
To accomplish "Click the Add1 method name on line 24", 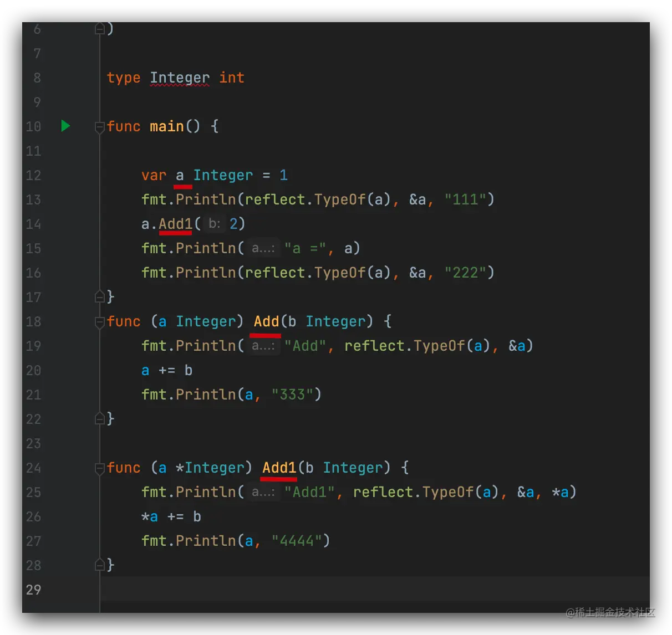I will 279,468.
